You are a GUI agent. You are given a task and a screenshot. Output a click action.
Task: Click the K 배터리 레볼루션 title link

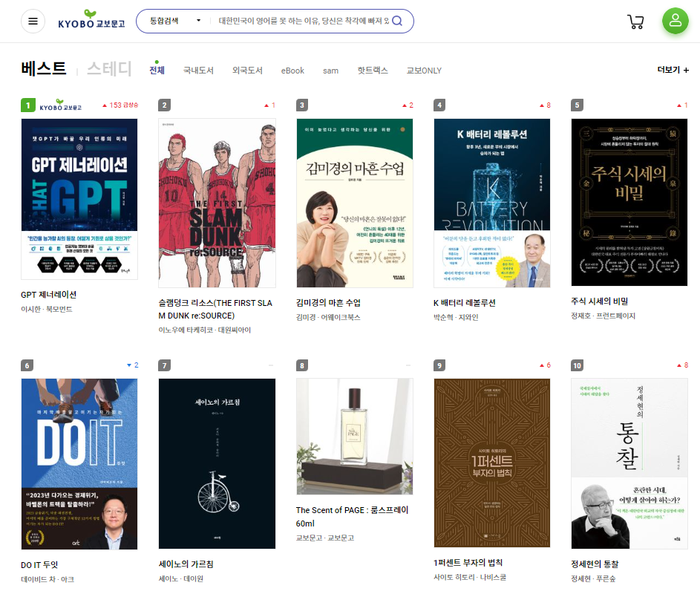click(464, 303)
